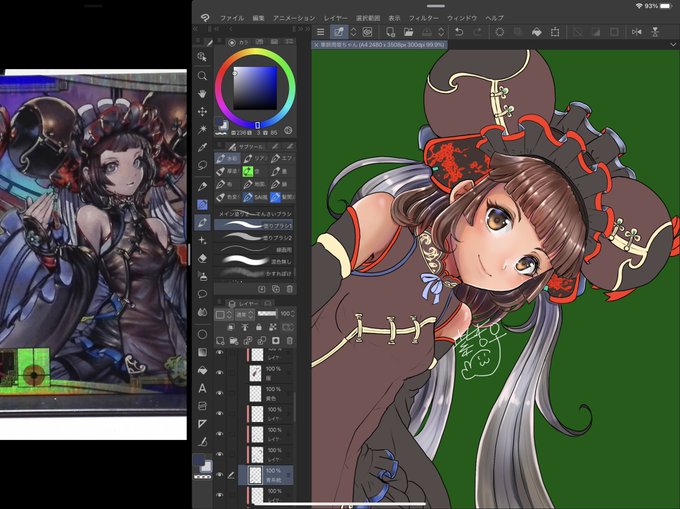Select the Move layer tool

tap(202, 111)
